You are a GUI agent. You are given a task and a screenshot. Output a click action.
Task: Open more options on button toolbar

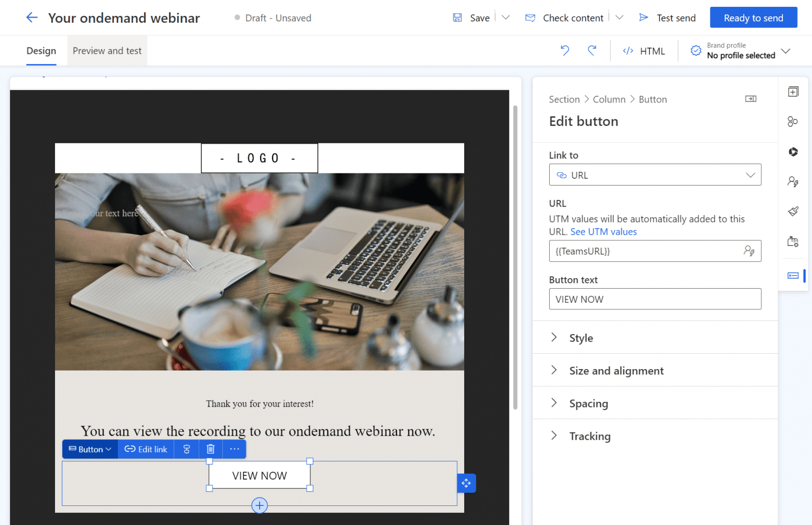(234, 449)
